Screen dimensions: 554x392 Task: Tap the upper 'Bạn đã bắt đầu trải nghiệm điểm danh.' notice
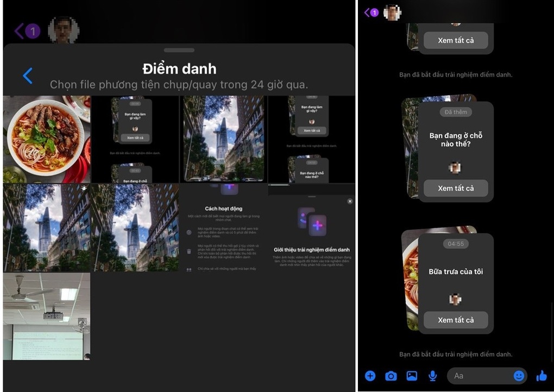point(456,74)
